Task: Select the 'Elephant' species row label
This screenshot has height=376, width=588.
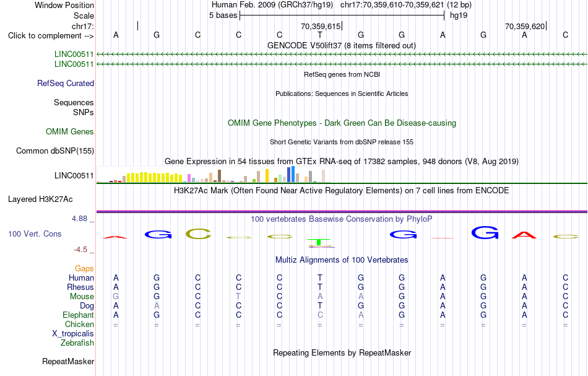Action: [79, 315]
